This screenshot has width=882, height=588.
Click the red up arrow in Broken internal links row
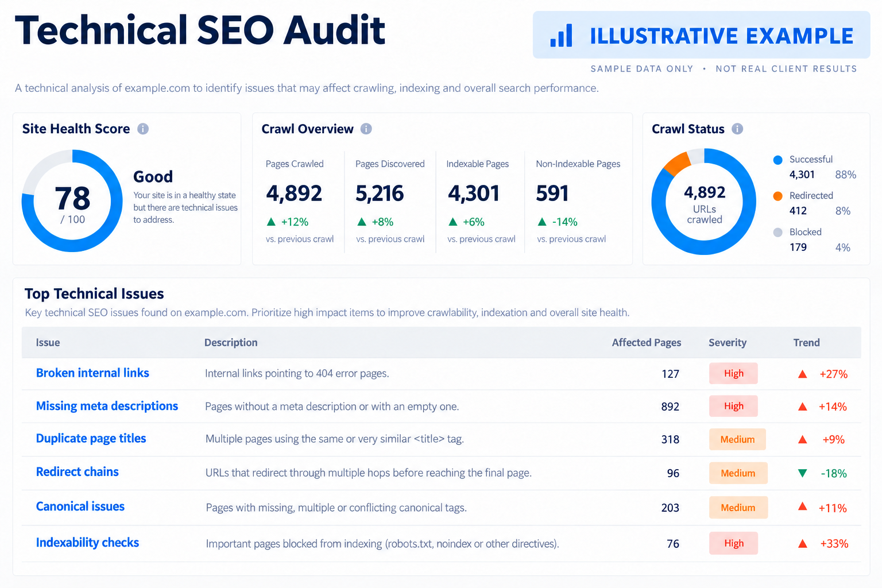point(803,374)
